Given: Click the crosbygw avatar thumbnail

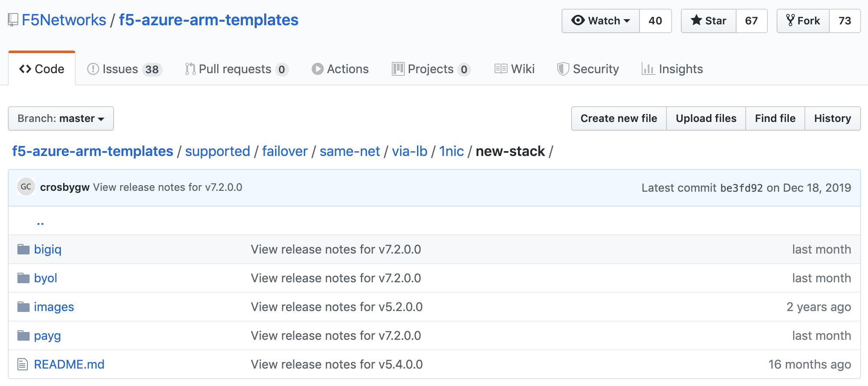Looking at the screenshot, I should pos(26,187).
